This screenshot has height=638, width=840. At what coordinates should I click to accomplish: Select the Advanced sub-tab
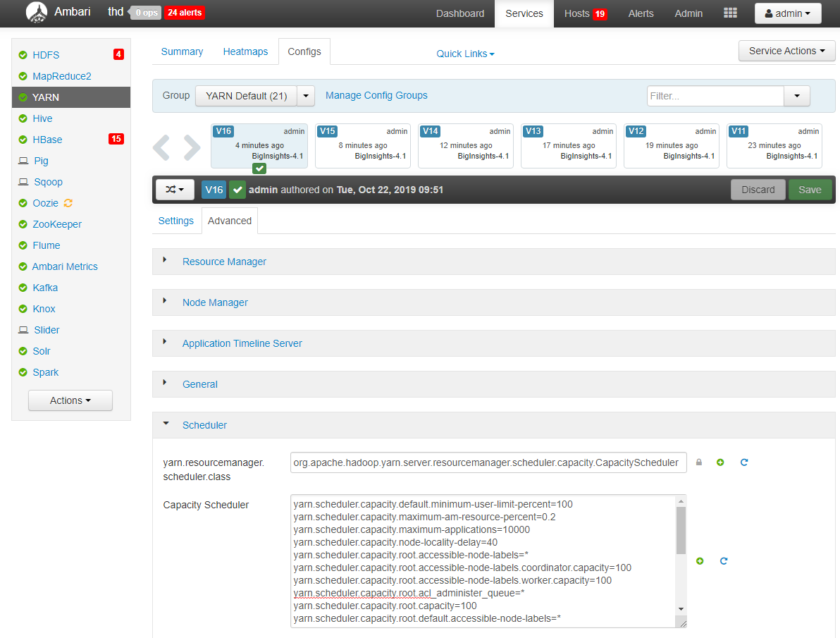click(x=229, y=221)
